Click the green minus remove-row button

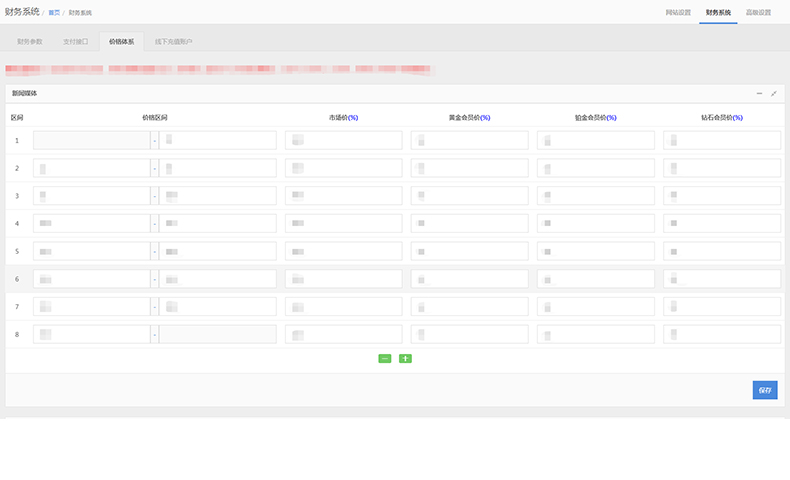[x=385, y=358]
